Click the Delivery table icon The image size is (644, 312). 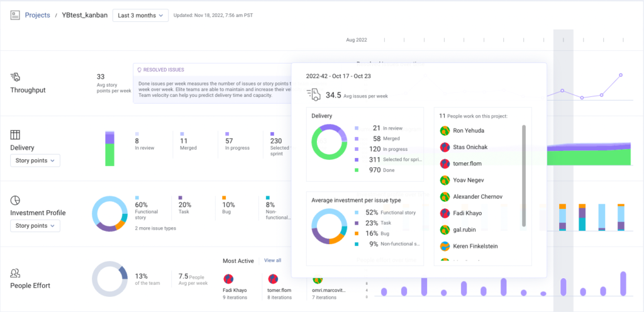coord(15,135)
